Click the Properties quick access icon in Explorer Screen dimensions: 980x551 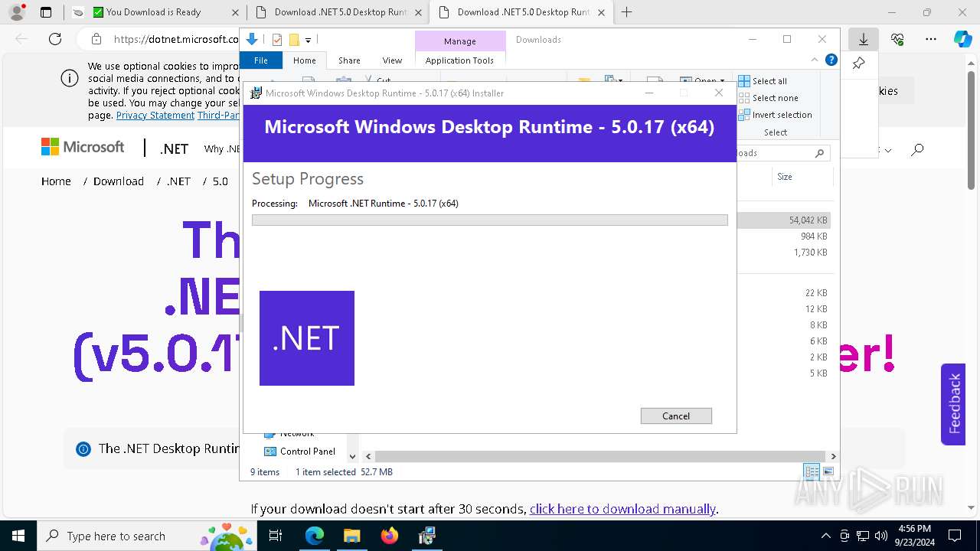coord(277,40)
